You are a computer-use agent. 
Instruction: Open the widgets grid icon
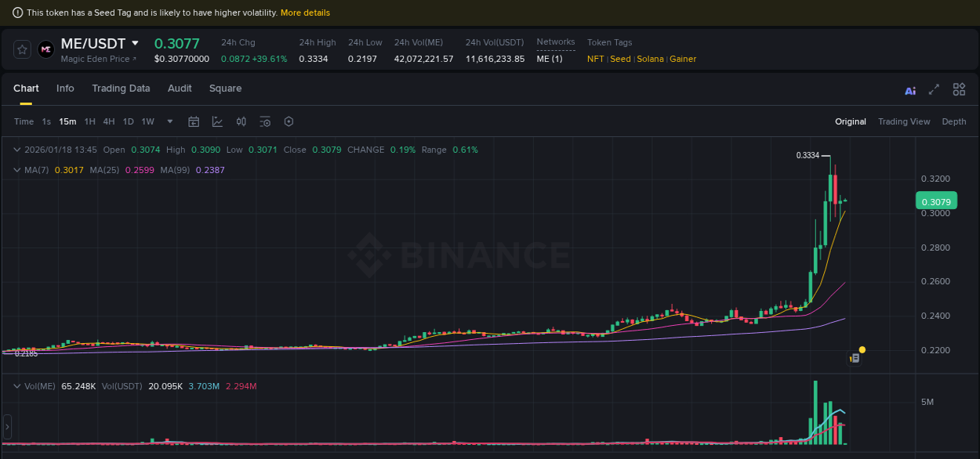[958, 89]
